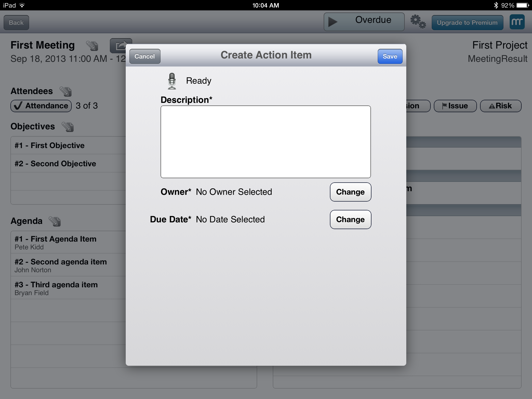Toggle the Attendance check button

[x=41, y=106]
